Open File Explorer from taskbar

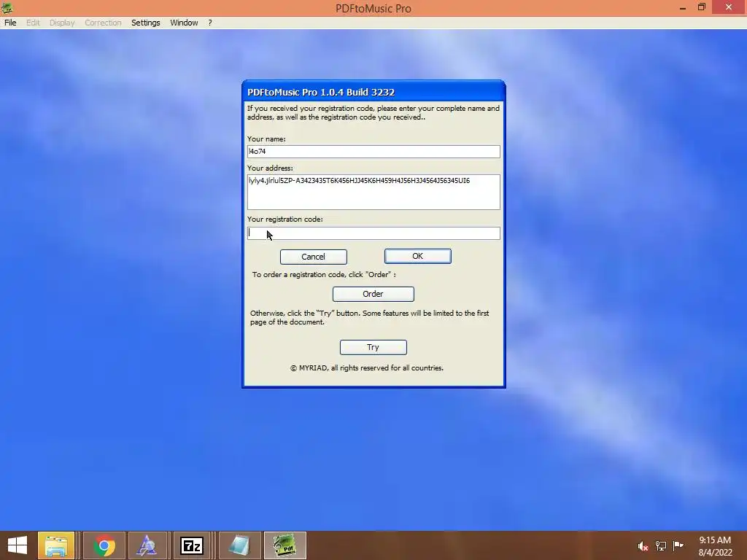click(56, 545)
